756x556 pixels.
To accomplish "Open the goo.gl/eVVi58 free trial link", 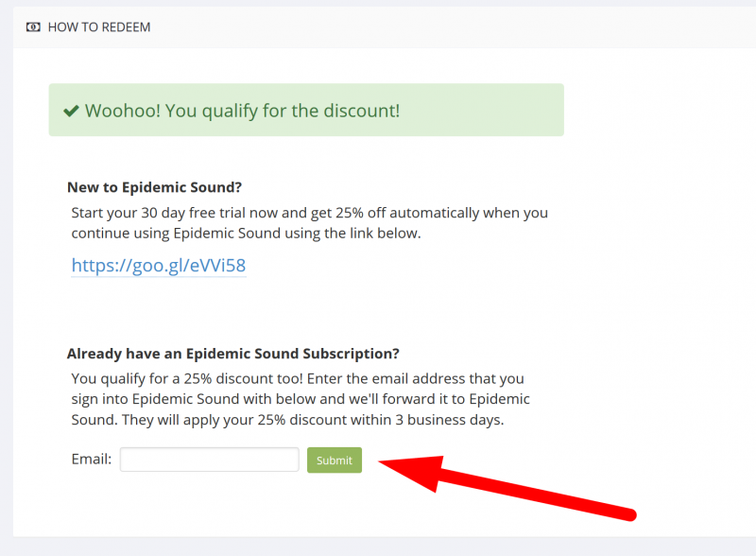I will [159, 266].
